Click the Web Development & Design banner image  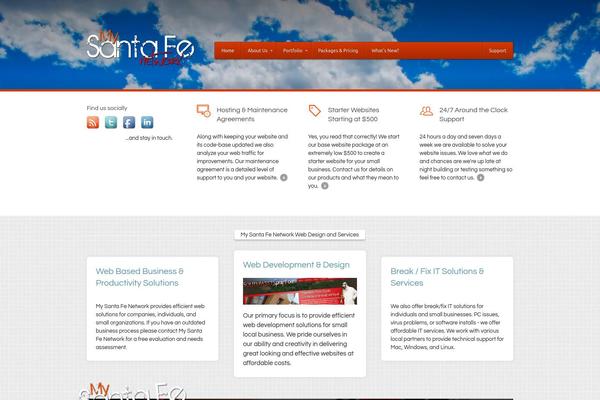click(x=300, y=291)
